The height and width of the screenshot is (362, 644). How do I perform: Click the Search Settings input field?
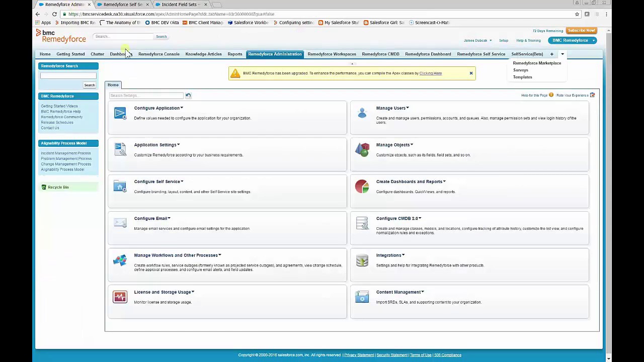pyautogui.click(x=146, y=96)
